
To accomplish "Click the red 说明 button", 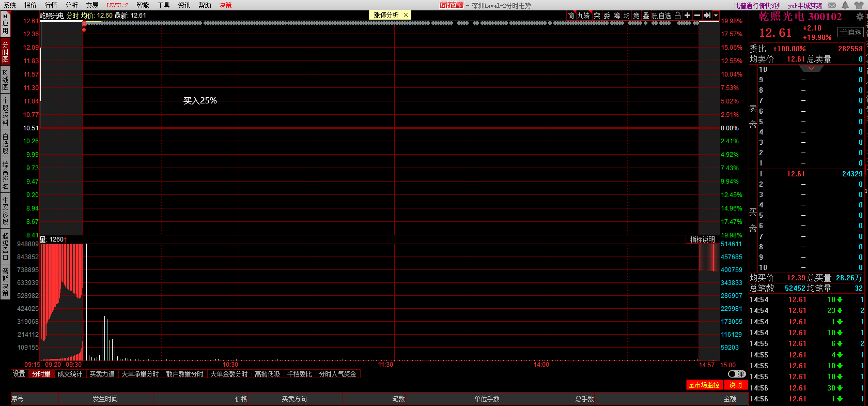I will [x=735, y=385].
